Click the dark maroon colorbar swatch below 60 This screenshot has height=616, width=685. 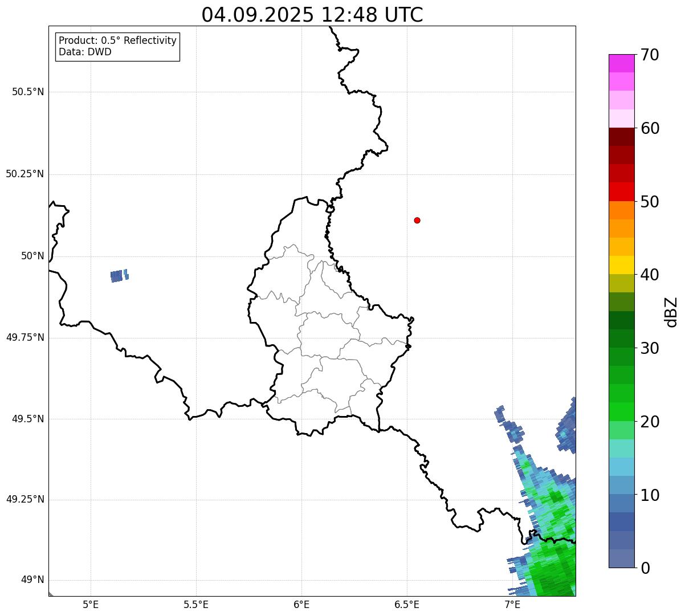[x=621, y=137]
